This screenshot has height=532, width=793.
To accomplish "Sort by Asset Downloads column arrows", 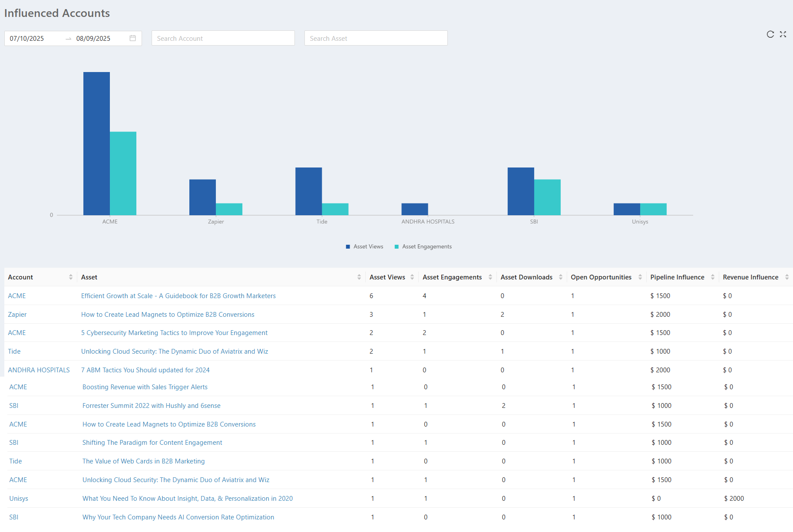I will tap(561, 277).
